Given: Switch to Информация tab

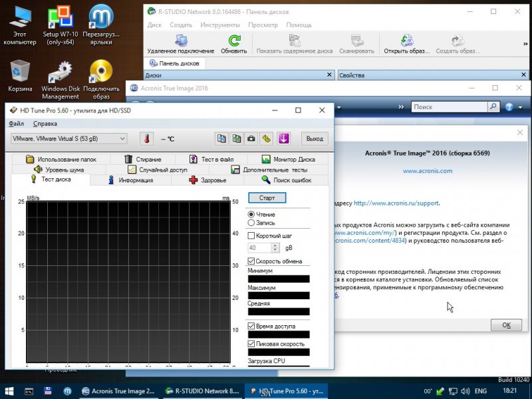Looking at the screenshot, I should coord(130,180).
